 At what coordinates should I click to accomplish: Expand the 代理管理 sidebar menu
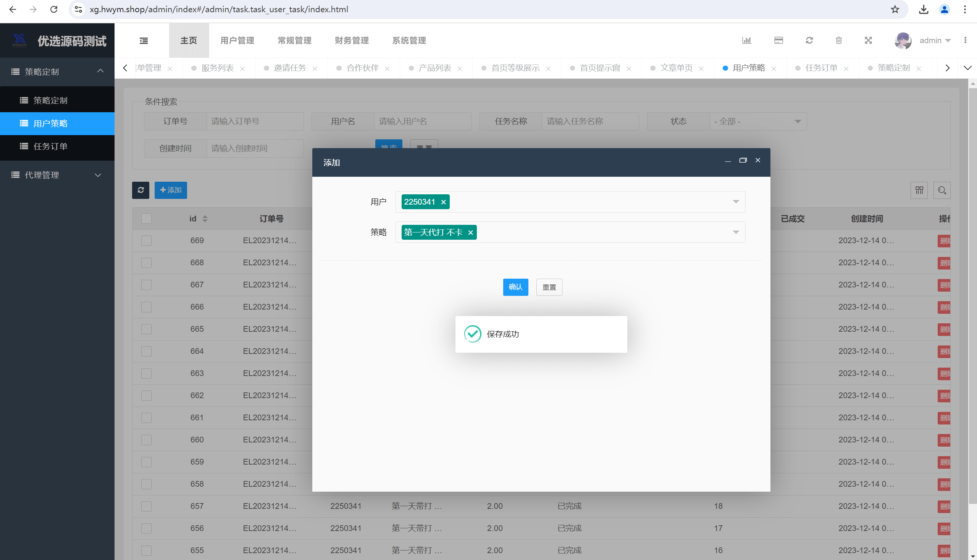coord(57,175)
